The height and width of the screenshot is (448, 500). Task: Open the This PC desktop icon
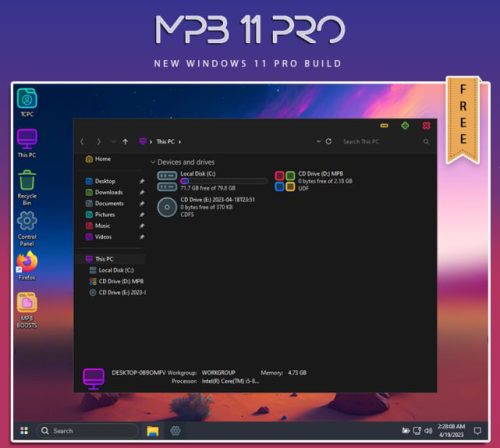click(x=27, y=143)
